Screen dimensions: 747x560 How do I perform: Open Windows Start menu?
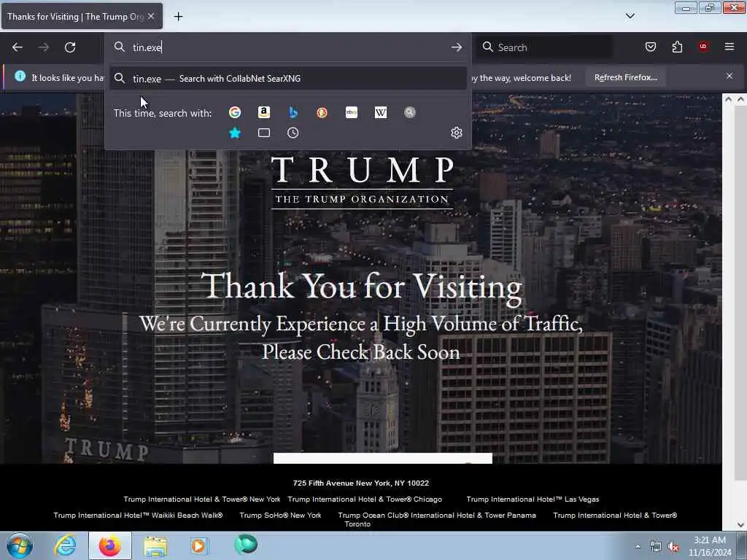point(20,545)
